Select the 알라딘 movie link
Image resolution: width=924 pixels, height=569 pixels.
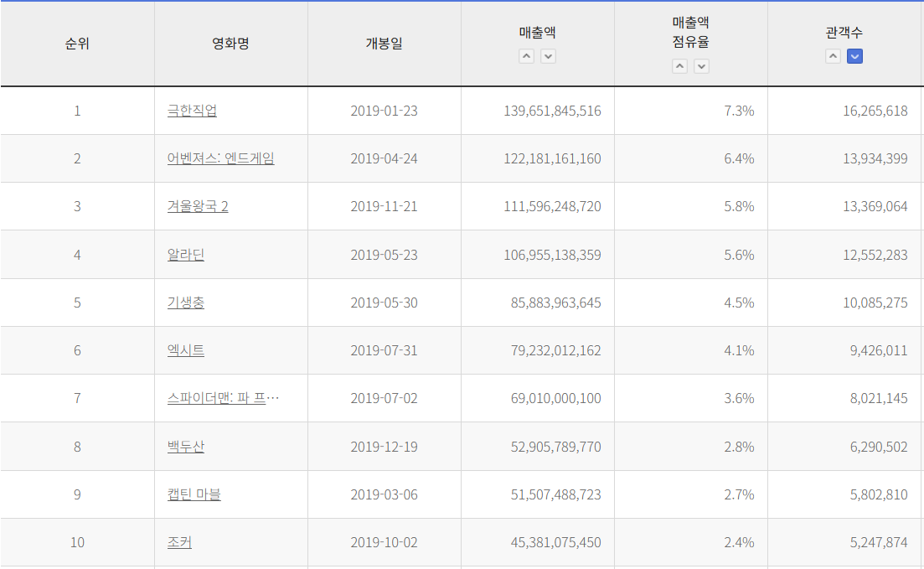pyautogui.click(x=186, y=255)
